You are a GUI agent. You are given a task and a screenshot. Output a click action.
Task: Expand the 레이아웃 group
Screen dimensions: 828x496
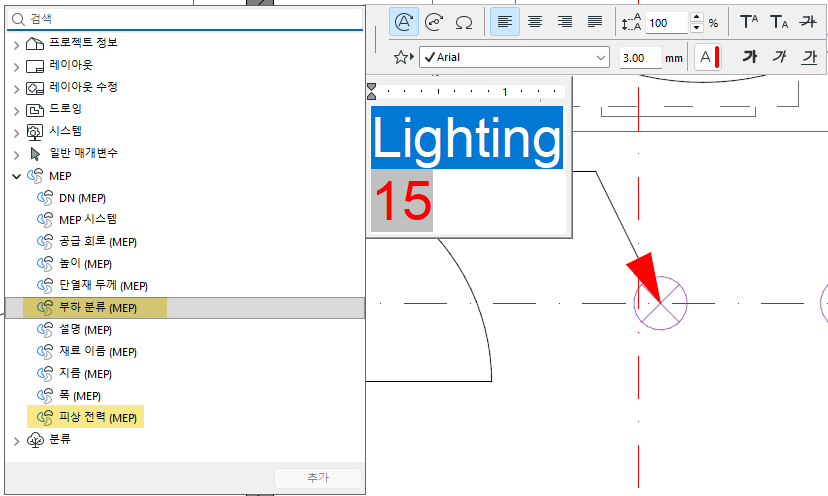(16, 67)
